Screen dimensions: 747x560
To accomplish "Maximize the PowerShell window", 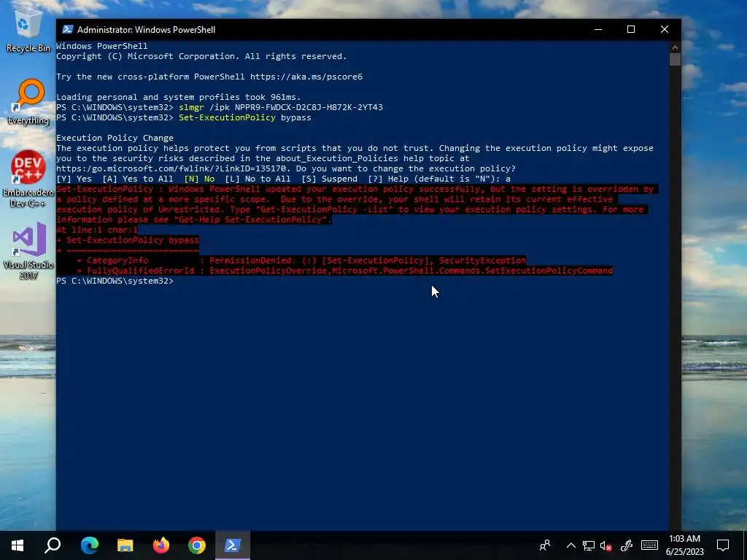I will (x=631, y=29).
